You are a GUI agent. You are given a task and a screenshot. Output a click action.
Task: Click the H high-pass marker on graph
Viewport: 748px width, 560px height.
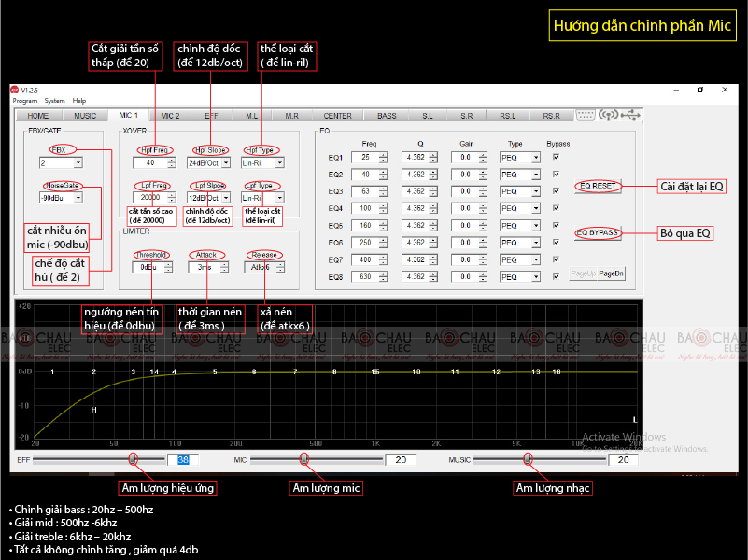coord(94,410)
